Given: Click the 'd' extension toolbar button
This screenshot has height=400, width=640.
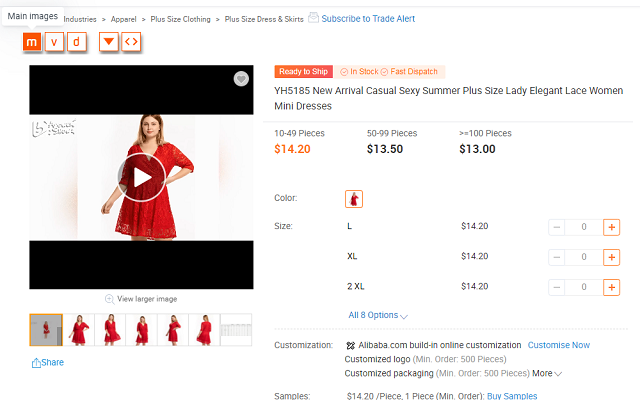Looking at the screenshot, I should coord(78,42).
